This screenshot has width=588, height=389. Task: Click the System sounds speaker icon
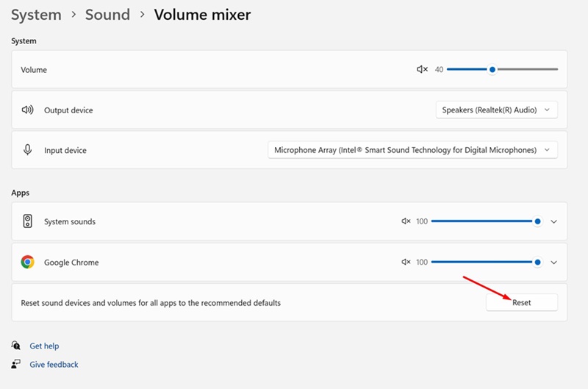pyautogui.click(x=28, y=221)
